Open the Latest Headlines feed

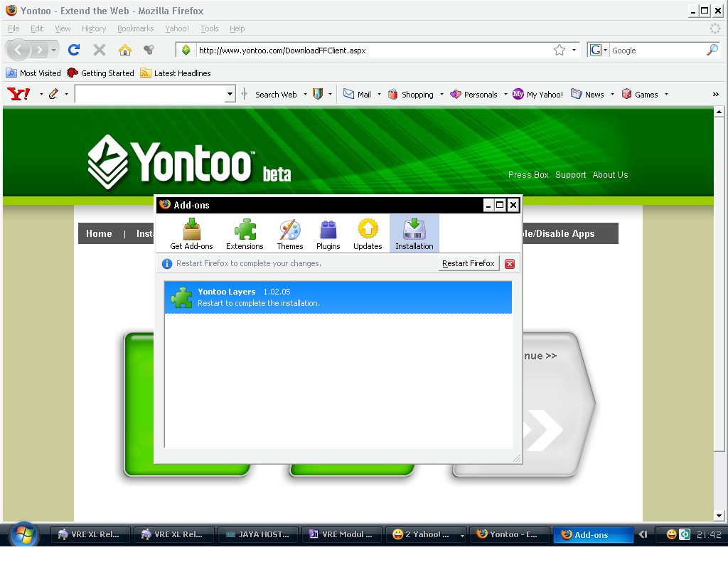click(x=176, y=73)
